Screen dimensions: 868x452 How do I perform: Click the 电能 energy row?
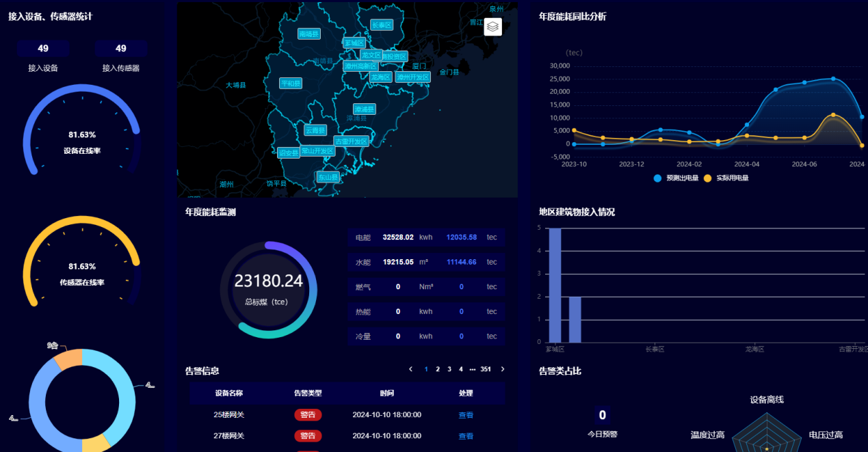[x=426, y=237]
